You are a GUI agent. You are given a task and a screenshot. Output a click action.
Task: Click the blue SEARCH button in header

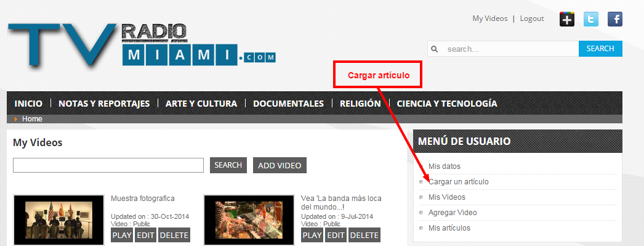coord(600,49)
